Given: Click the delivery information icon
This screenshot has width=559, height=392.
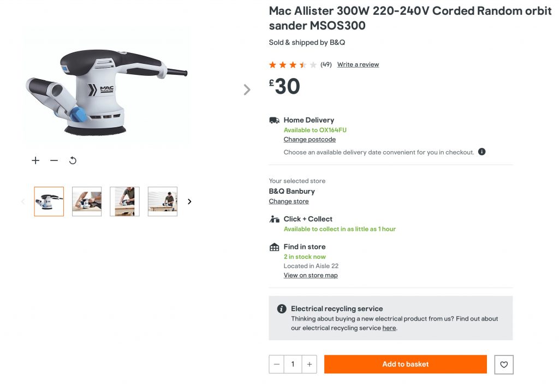Looking at the screenshot, I should click(x=481, y=152).
